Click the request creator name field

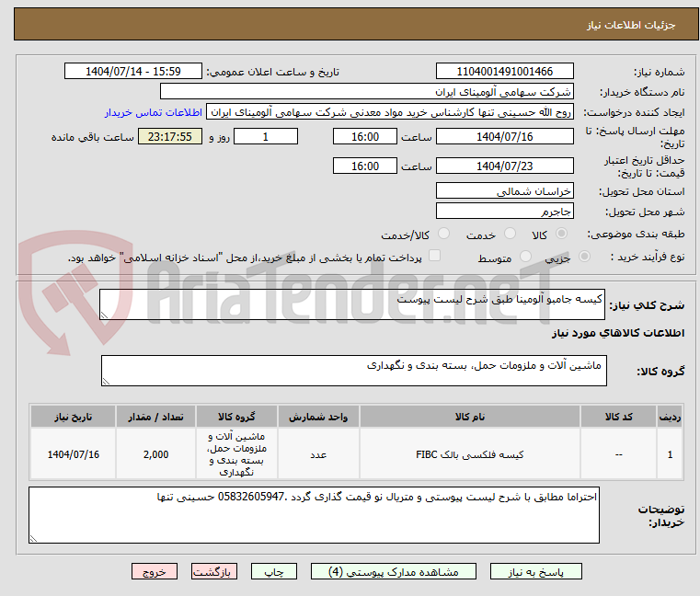(x=390, y=112)
